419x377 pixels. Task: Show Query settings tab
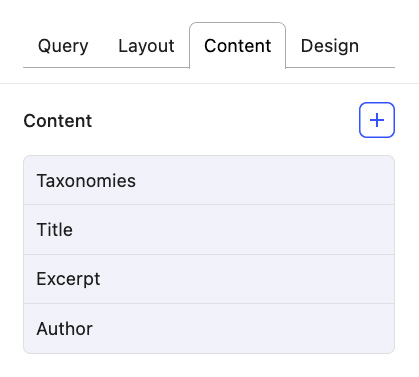63,46
